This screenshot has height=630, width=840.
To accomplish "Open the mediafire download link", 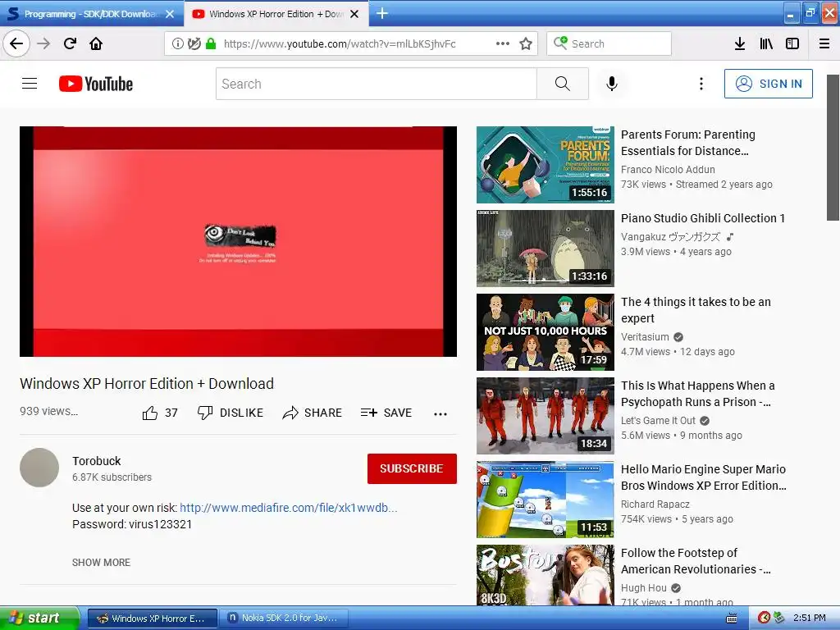I will click(288, 508).
